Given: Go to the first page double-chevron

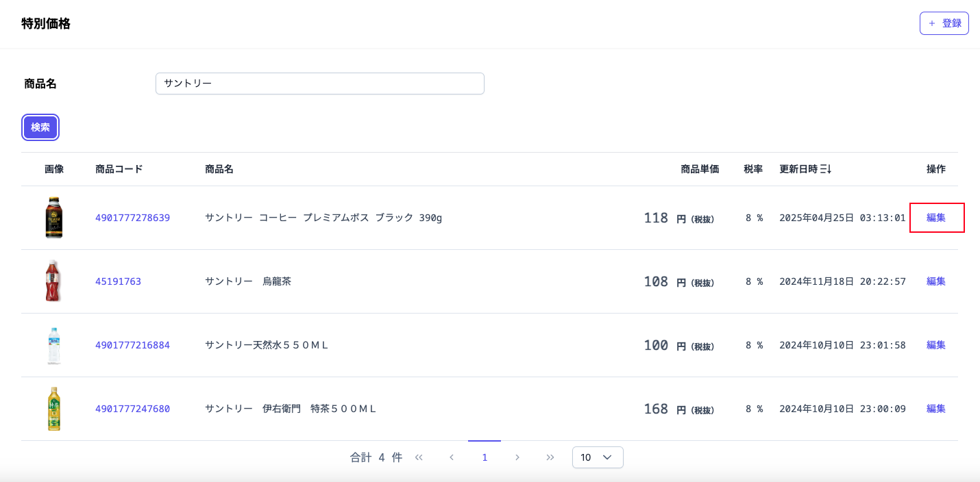Looking at the screenshot, I should (x=419, y=457).
